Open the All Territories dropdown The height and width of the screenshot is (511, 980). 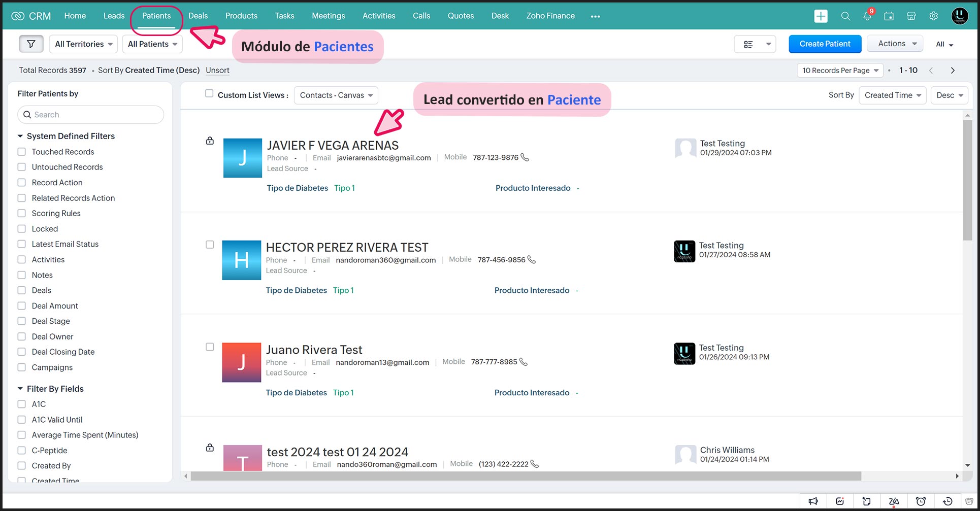pos(84,44)
